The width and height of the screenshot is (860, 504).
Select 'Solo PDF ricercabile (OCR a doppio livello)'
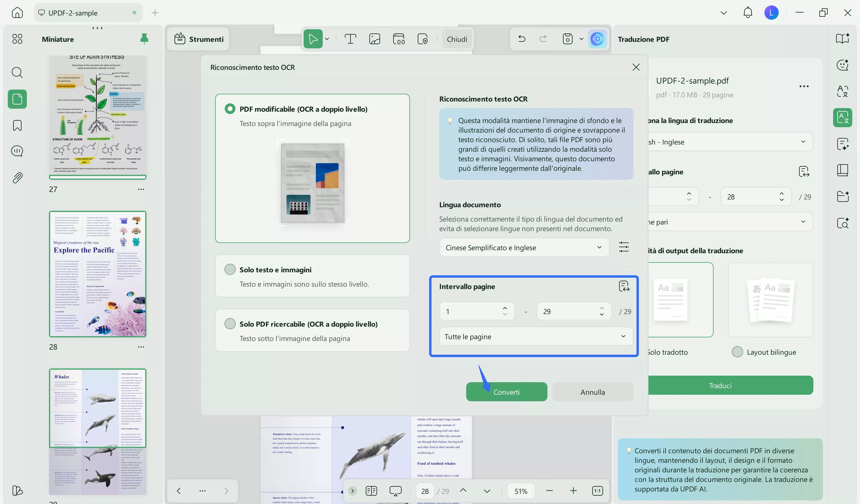(230, 324)
